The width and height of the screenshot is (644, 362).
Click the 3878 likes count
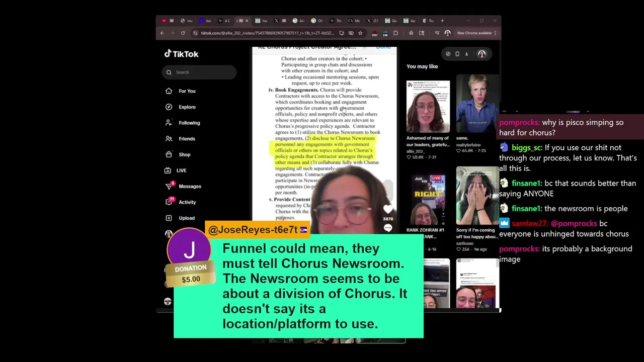click(x=388, y=219)
